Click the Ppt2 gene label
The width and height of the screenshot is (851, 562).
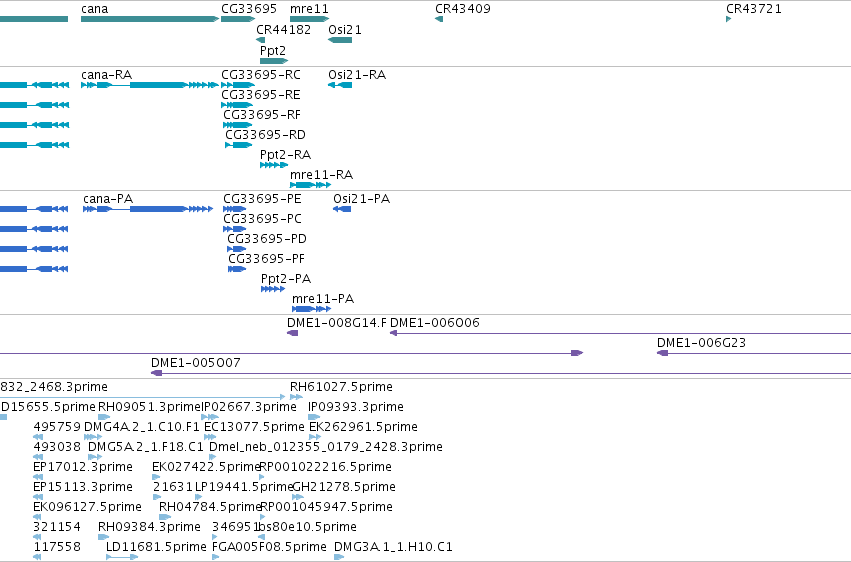[272, 50]
